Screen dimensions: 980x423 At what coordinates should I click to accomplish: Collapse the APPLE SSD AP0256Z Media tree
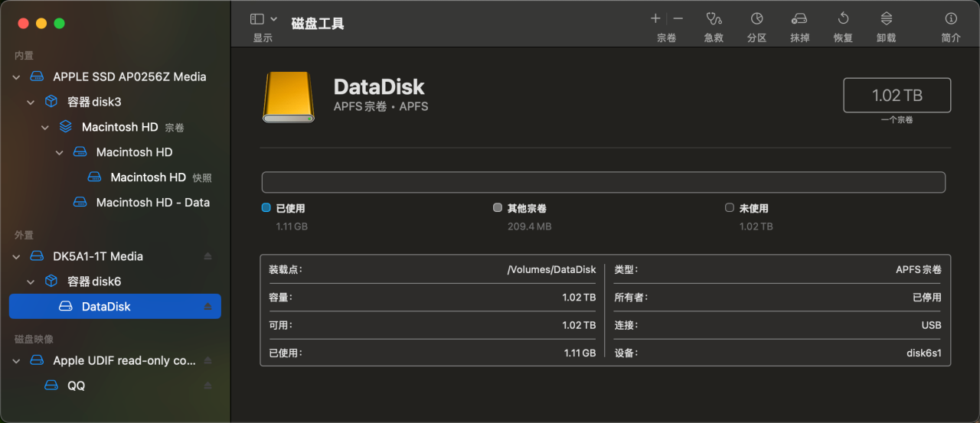16,77
